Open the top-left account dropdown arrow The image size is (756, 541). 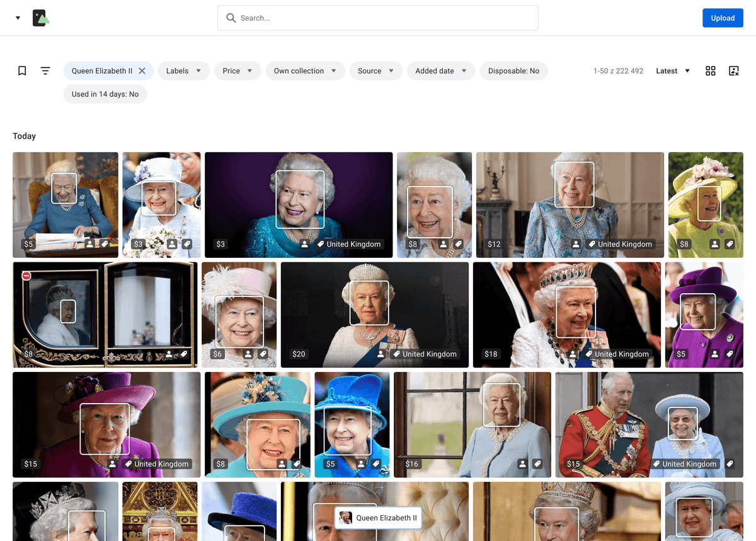[18, 18]
